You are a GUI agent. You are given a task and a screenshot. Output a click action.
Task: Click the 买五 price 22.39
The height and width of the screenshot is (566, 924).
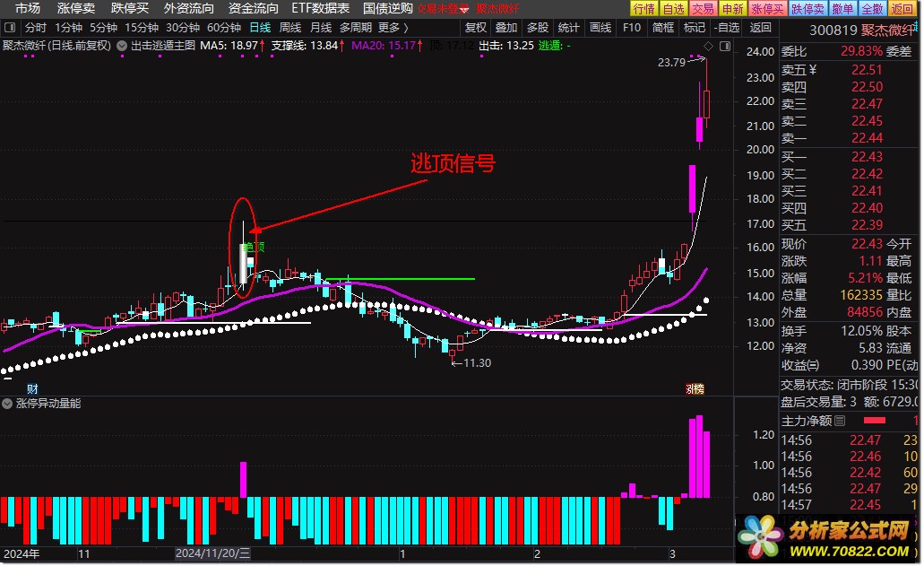tap(867, 225)
